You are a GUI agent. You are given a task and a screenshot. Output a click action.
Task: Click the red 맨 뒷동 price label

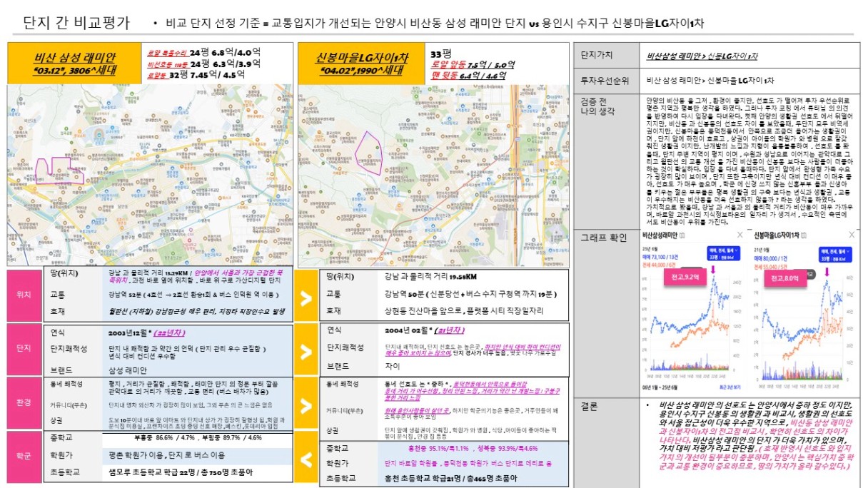[x=445, y=75]
